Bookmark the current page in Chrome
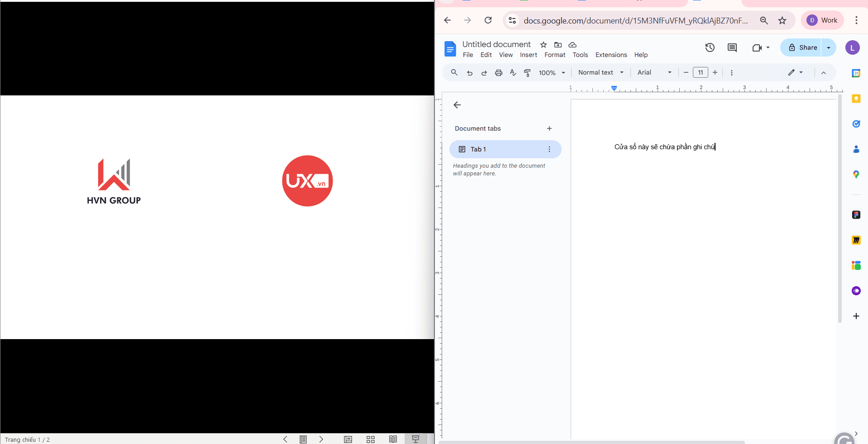Image resolution: width=868 pixels, height=444 pixels. [x=782, y=20]
